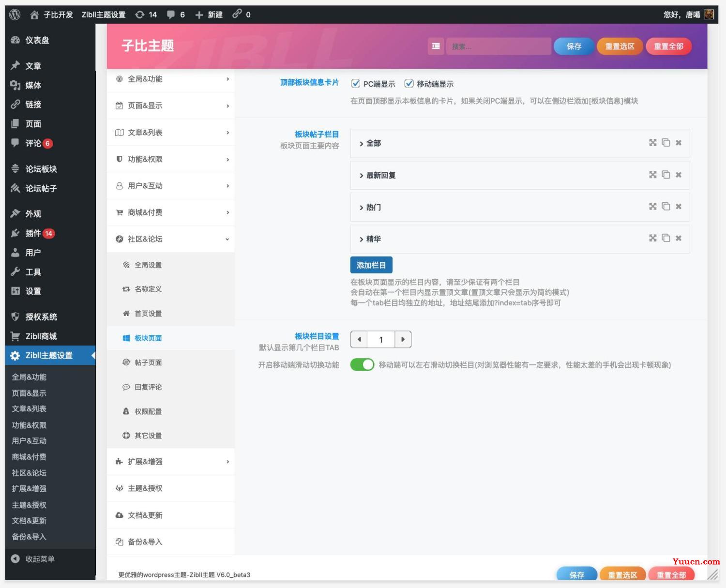The image size is (726, 588).
Task: Click the expand-all list icon beside search
Action: 436,46
